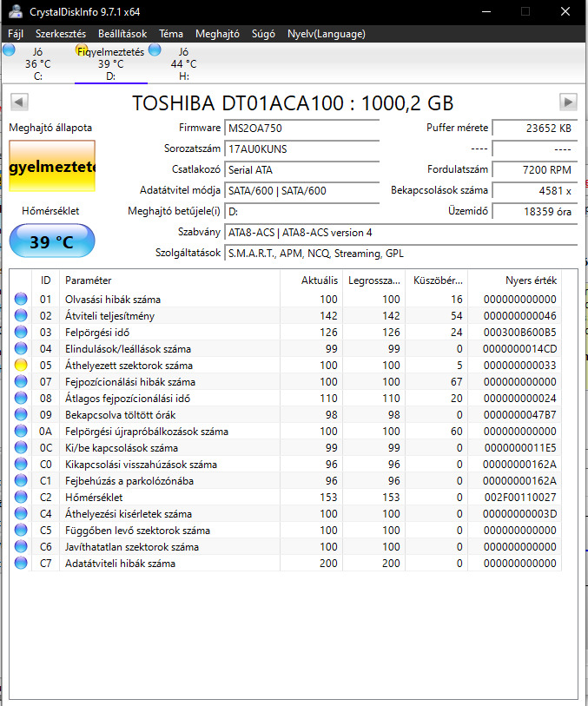This screenshot has height=706, width=588.
Task: Click status orb for row C6 Javíthatatlan szektorok
Action: [x=21, y=546]
